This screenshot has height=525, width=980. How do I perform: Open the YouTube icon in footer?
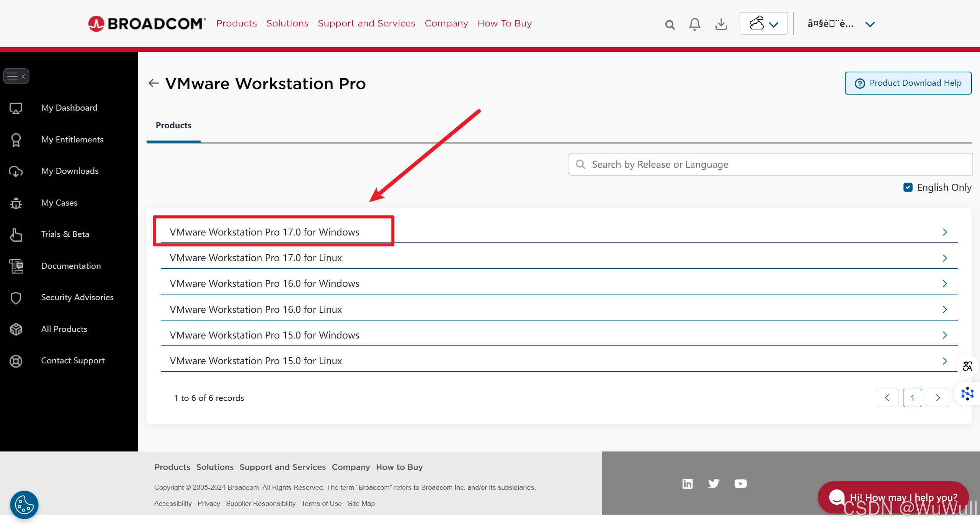coord(740,484)
